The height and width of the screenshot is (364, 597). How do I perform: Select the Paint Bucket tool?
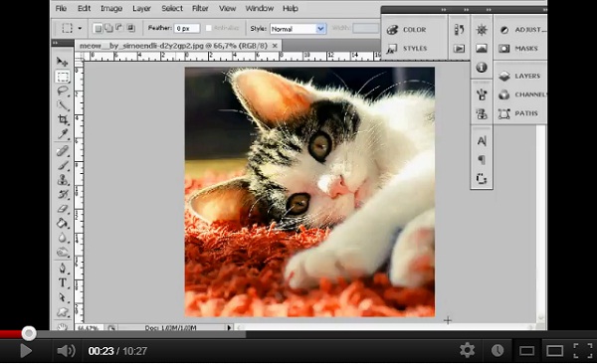pyautogui.click(x=63, y=223)
